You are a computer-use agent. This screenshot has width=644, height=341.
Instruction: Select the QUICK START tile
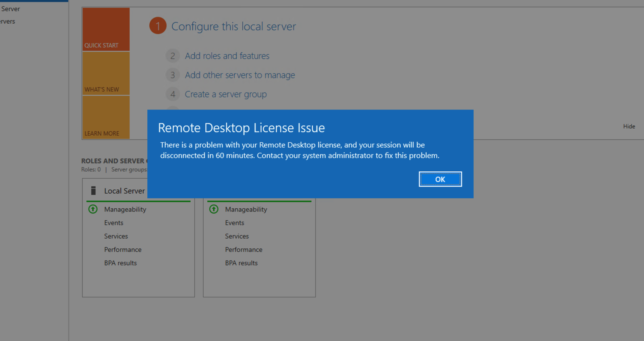(x=106, y=29)
